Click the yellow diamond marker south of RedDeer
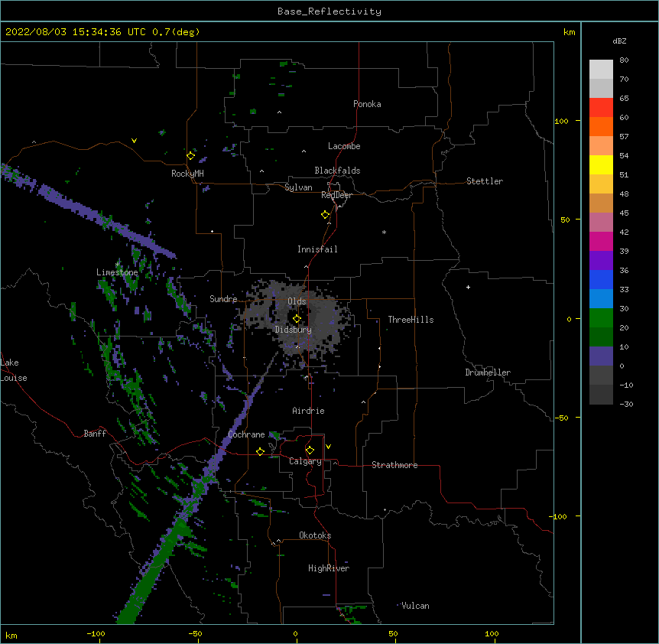 326,215
